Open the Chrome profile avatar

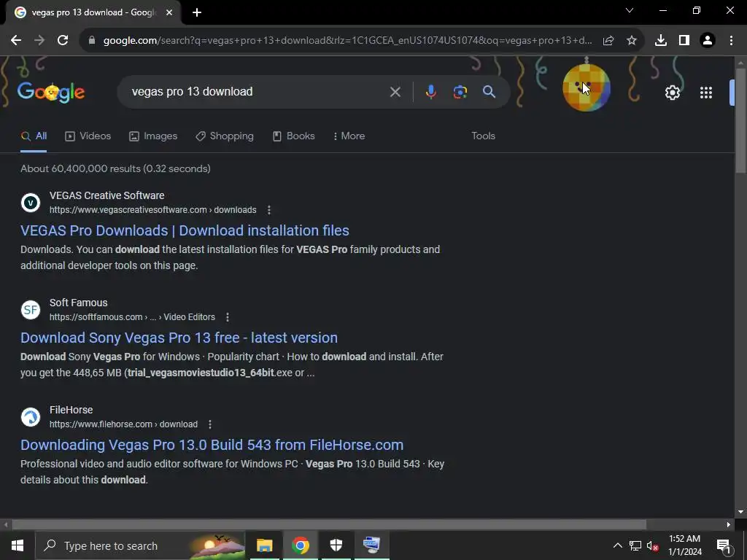click(x=708, y=41)
